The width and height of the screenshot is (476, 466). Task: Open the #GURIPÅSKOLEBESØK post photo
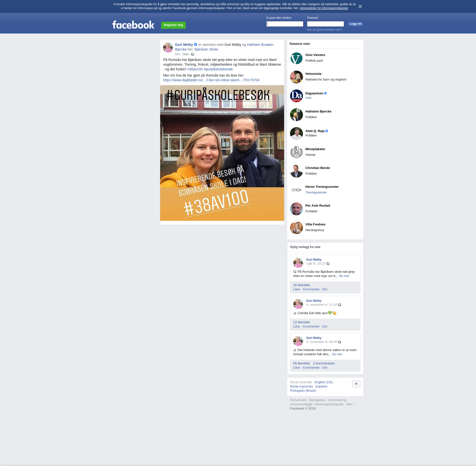222,153
